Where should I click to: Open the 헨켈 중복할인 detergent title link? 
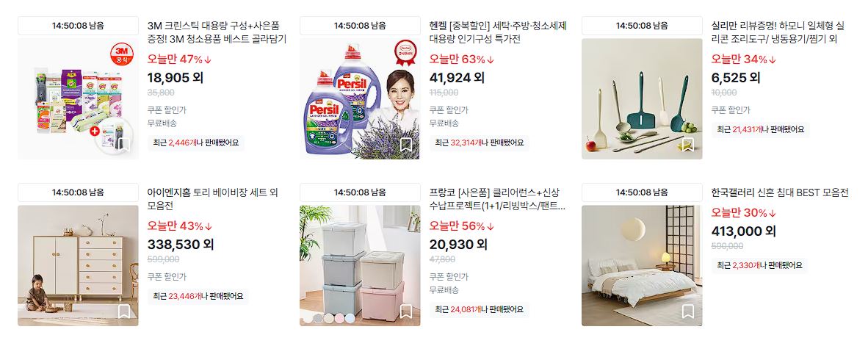(498, 32)
